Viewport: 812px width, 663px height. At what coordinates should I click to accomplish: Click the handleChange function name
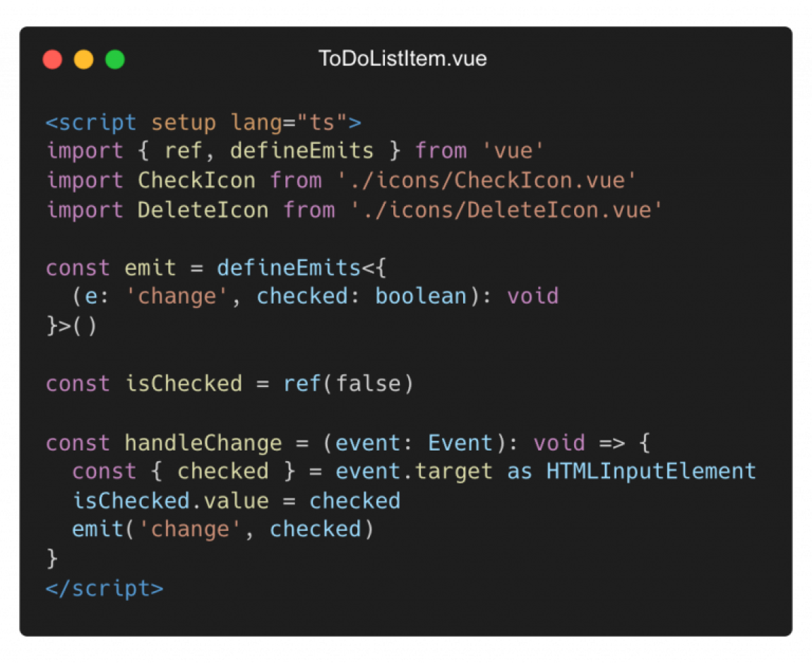pos(203,443)
